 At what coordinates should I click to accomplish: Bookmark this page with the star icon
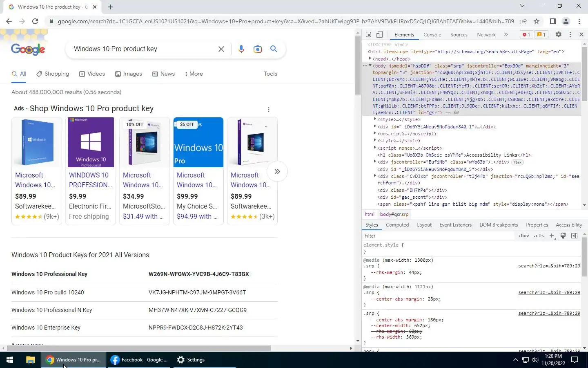coord(537,21)
